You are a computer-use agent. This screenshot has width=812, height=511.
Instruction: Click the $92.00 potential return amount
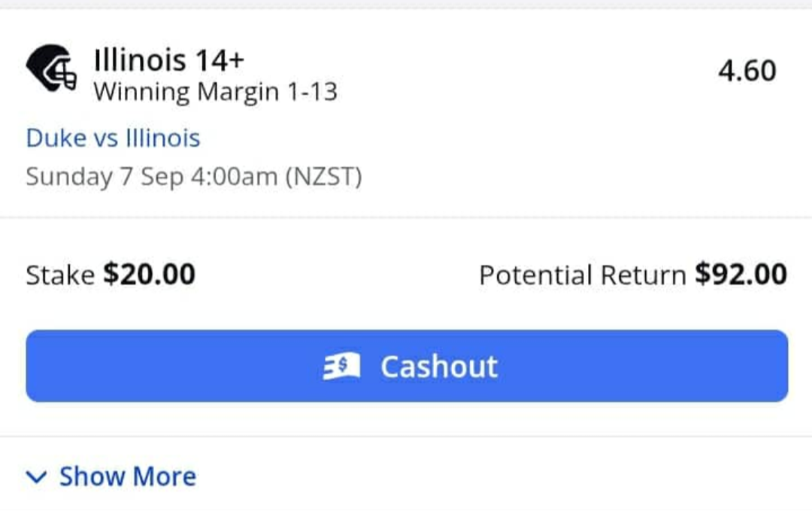(741, 275)
